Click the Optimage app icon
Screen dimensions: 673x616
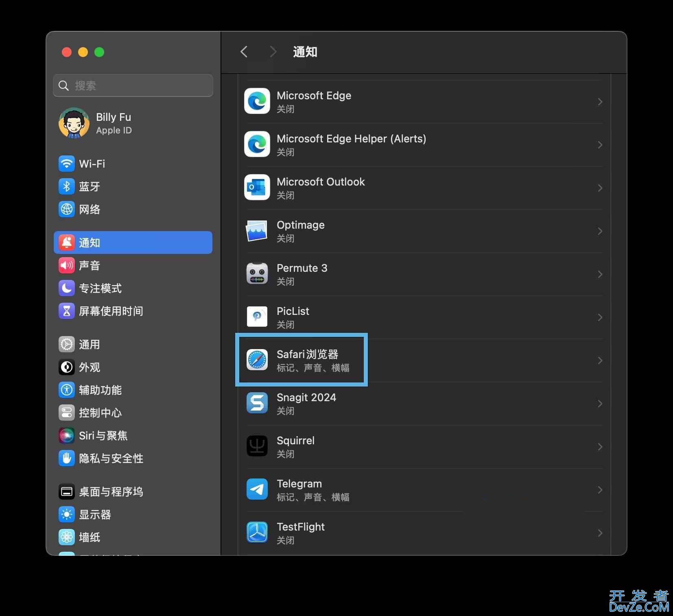(257, 231)
